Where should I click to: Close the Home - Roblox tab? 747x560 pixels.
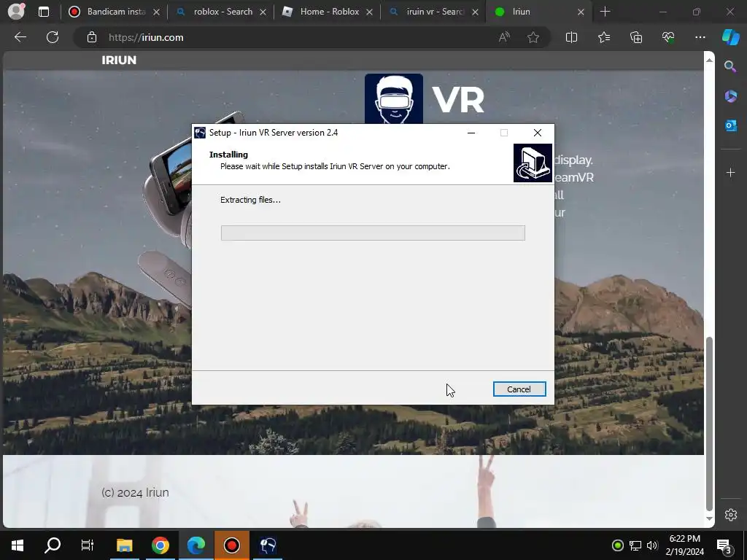click(369, 12)
